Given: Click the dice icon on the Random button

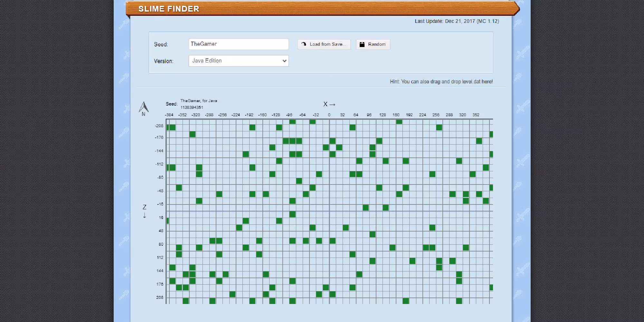Looking at the screenshot, I should 362,44.
